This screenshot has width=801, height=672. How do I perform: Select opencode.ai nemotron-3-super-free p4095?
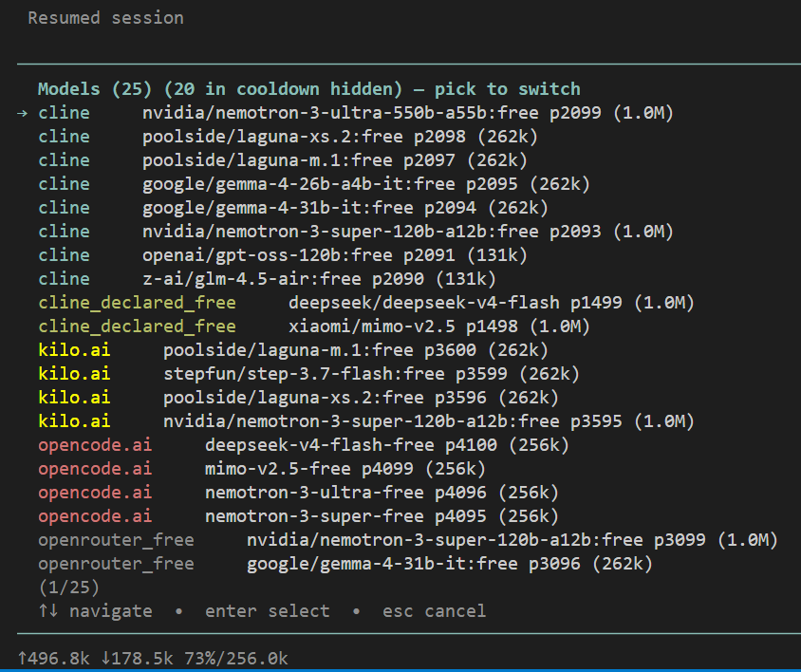point(298,516)
